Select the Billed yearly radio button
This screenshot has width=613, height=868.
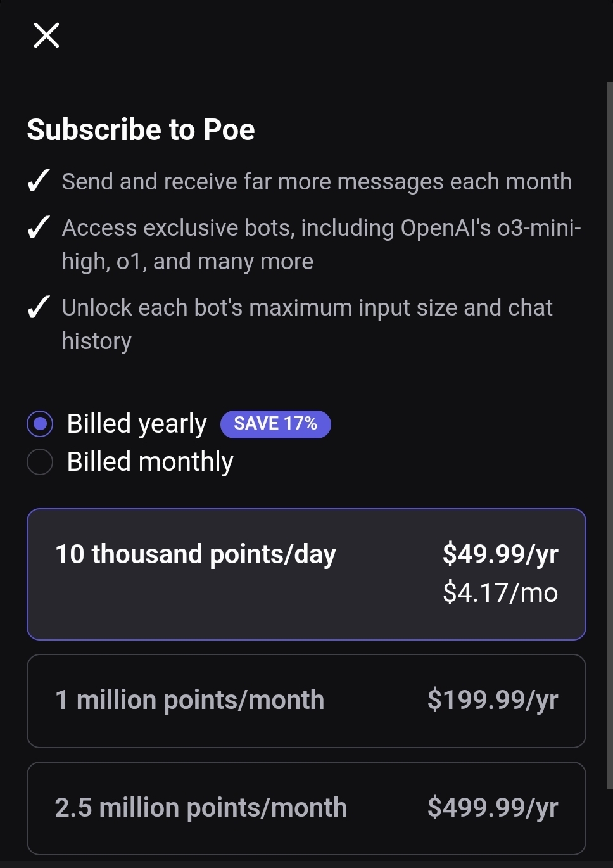[40, 424]
